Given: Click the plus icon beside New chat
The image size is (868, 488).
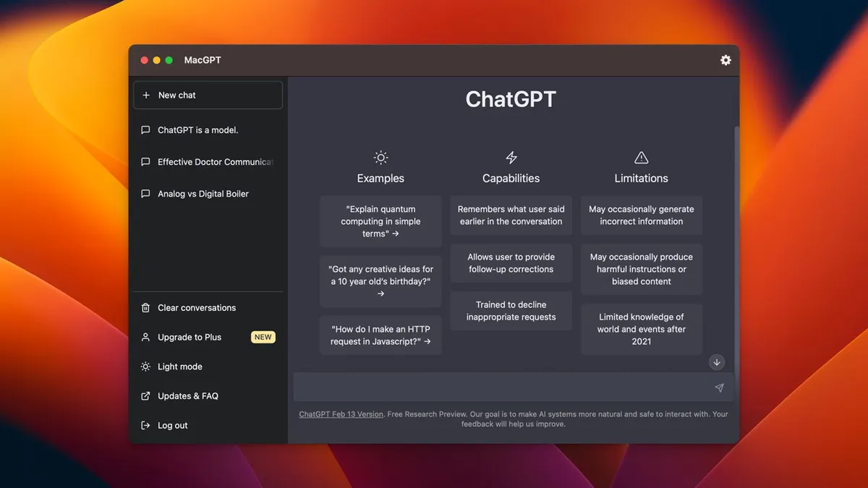Looking at the screenshot, I should (146, 95).
